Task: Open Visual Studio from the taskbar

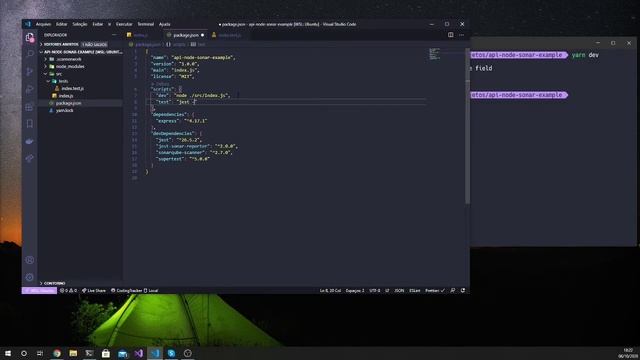Action: [138, 353]
